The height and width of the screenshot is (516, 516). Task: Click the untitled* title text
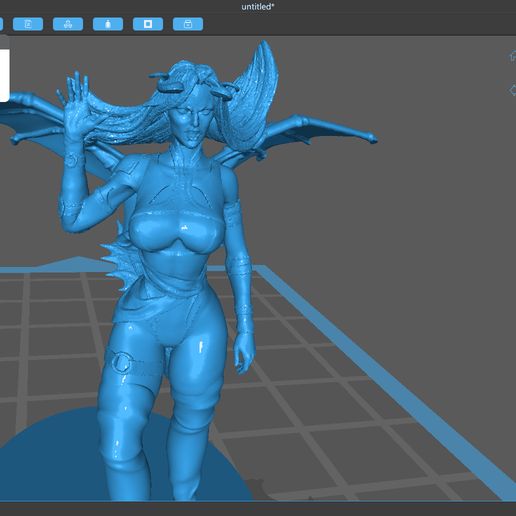click(x=258, y=7)
